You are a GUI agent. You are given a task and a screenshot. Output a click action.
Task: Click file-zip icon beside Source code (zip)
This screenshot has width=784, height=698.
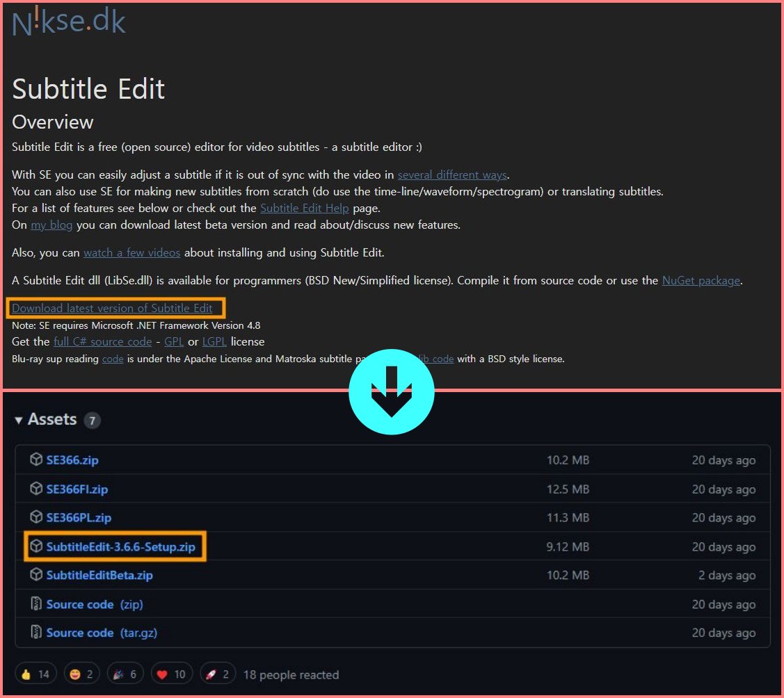(x=36, y=603)
